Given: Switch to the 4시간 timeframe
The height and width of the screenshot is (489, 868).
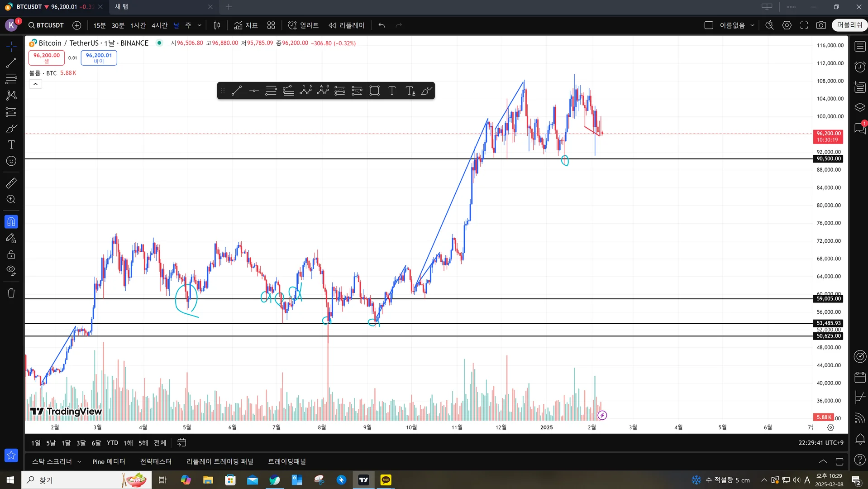Looking at the screenshot, I should coord(159,25).
